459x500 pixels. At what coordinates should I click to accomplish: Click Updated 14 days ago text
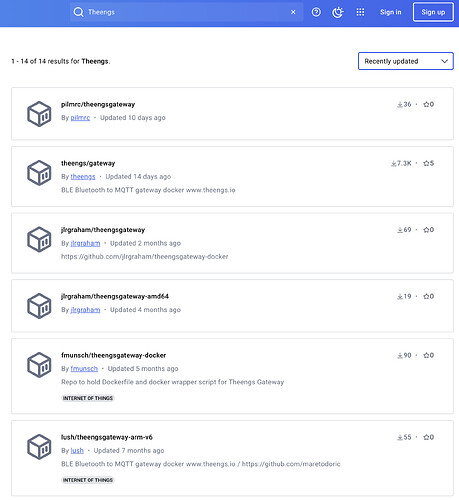point(138,177)
